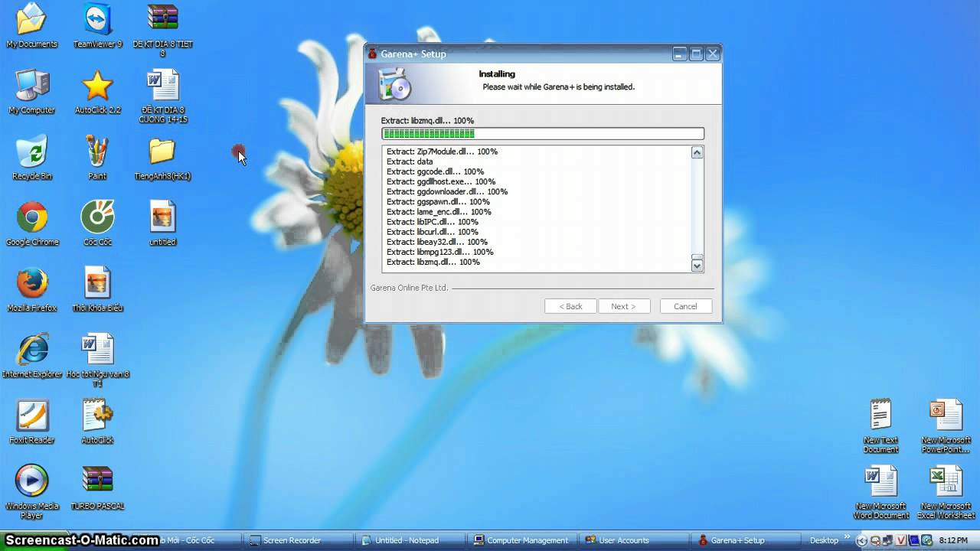980x551 pixels.
Task: Click 'Extract: ggspawn.dll... 100%' log line
Action: pyautogui.click(x=438, y=201)
